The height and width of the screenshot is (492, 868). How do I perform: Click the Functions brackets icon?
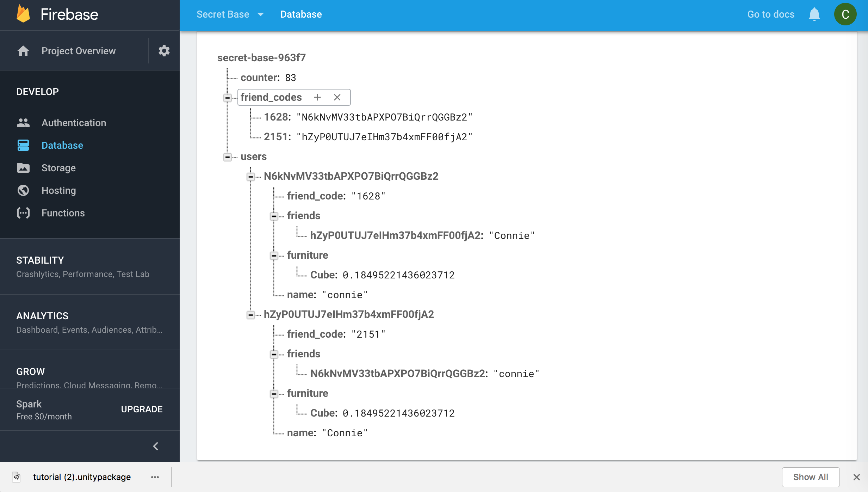point(23,213)
